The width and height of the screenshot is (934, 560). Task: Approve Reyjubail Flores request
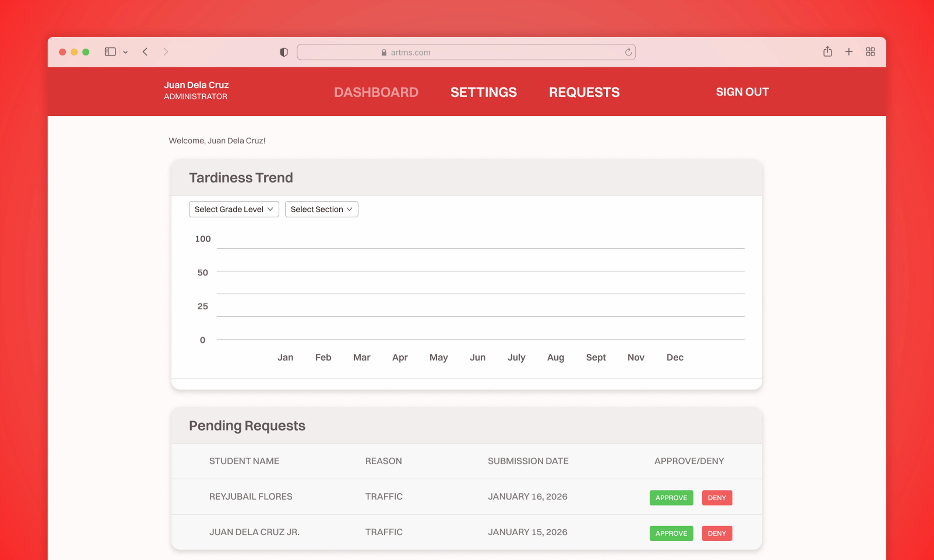tap(671, 498)
